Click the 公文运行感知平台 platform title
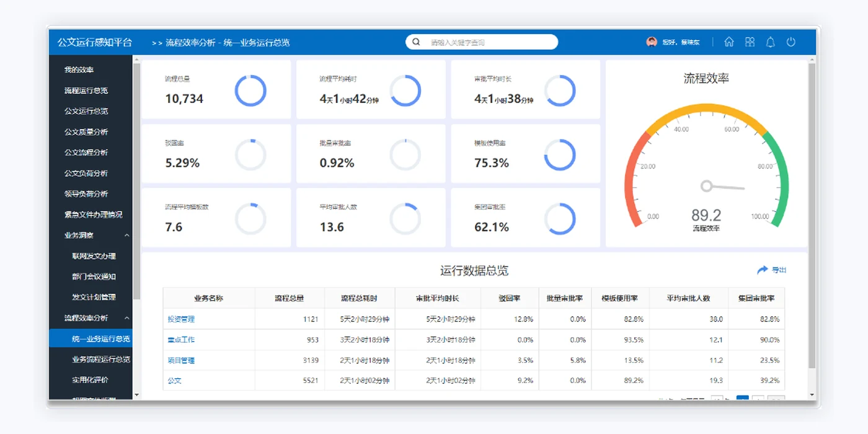The height and width of the screenshot is (434, 868). (94, 42)
